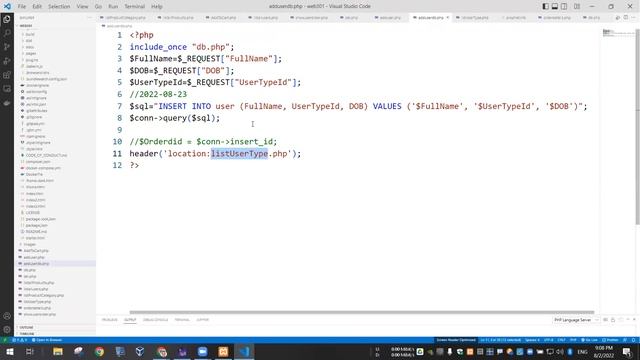Open Windows Start menu
The height and width of the screenshot is (360, 640).
tap(9, 351)
